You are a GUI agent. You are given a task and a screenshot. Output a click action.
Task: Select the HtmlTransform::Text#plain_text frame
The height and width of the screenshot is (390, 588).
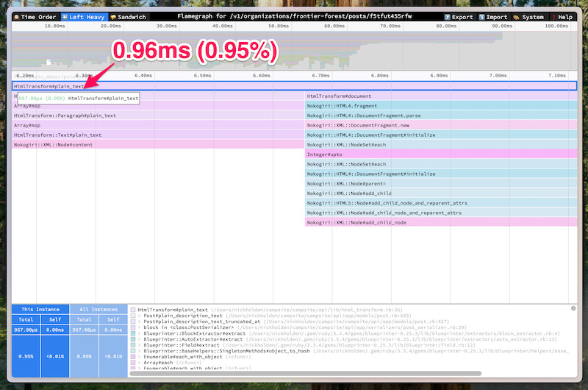pos(158,135)
